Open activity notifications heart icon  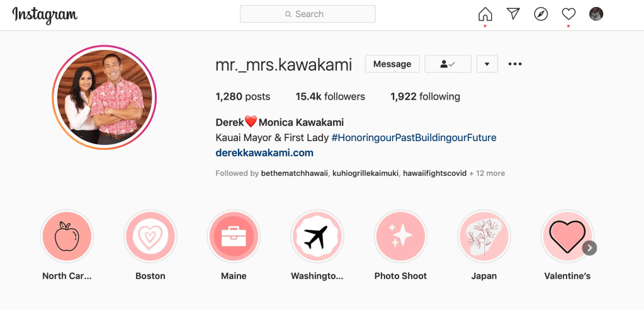568,14
